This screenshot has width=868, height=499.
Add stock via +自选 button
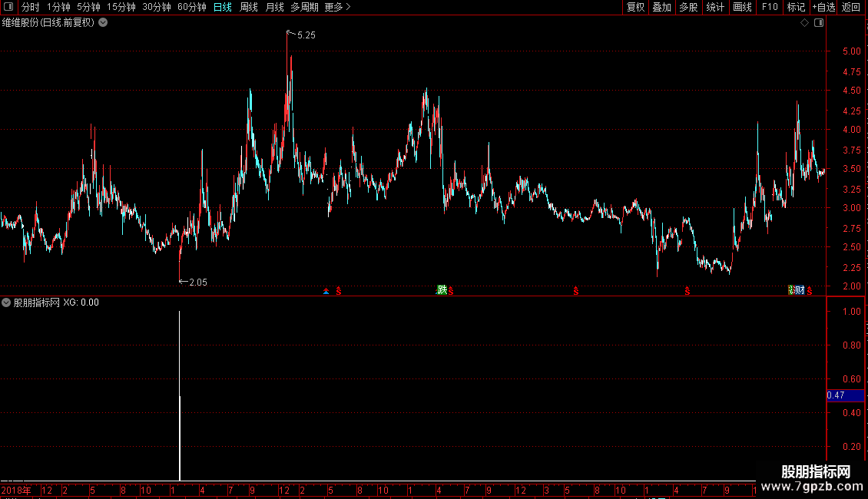[x=823, y=7]
